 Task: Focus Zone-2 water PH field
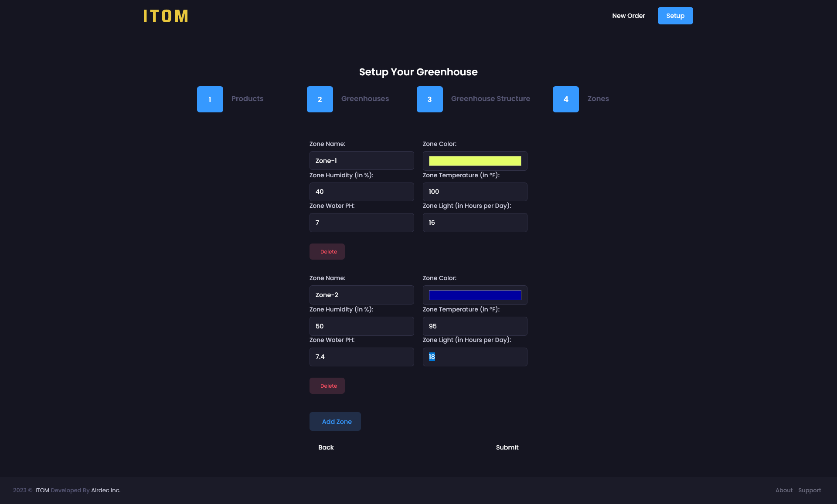[x=361, y=357]
